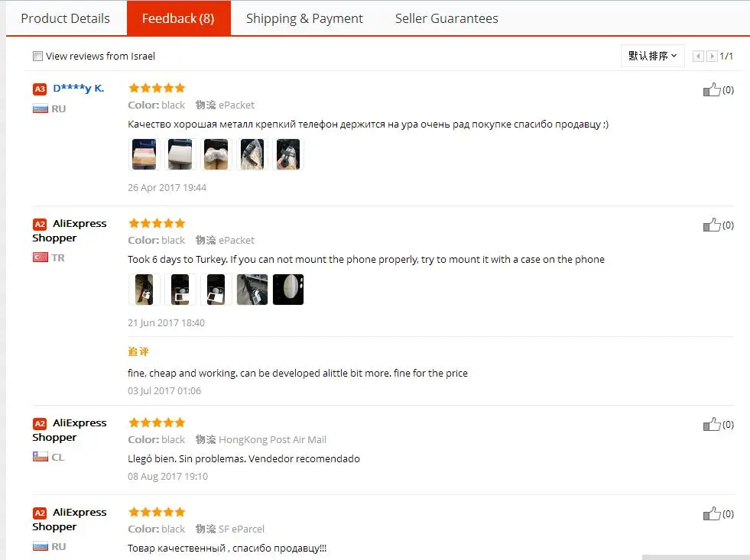750x560 pixels.
Task: View first photo of the Turkey review
Action: click(x=144, y=290)
